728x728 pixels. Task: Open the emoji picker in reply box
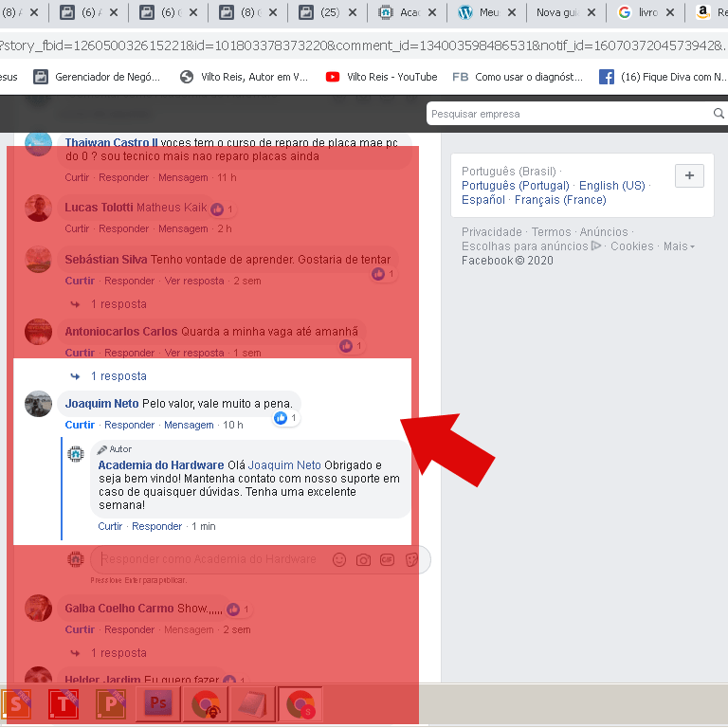[339, 560]
